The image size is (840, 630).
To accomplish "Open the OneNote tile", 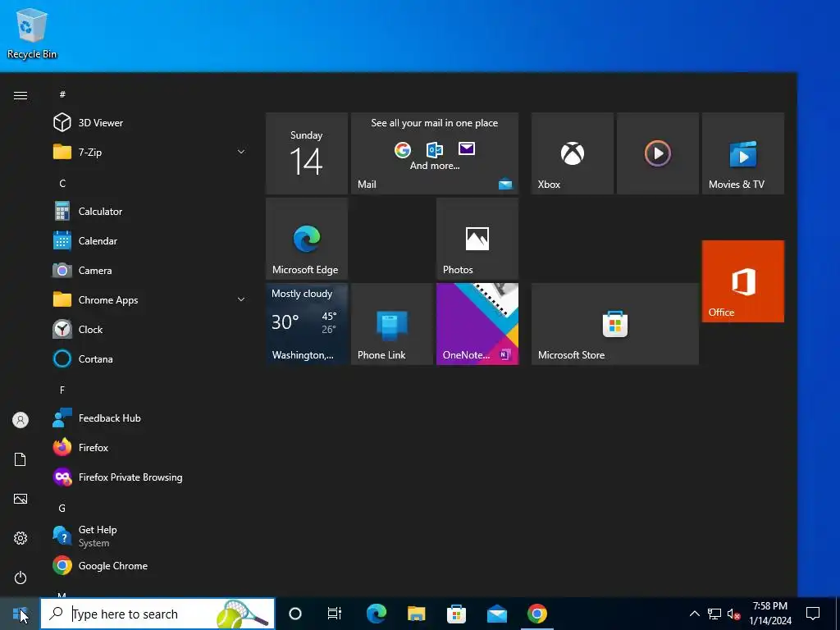I will click(477, 324).
